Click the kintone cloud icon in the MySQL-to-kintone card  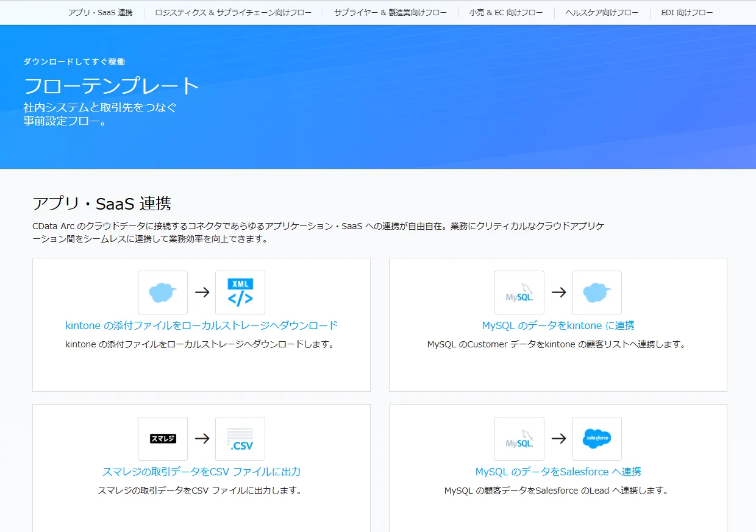pos(597,293)
